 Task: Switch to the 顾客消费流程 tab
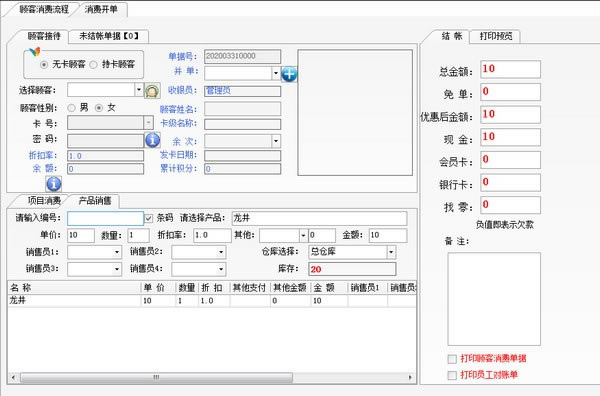(x=44, y=9)
